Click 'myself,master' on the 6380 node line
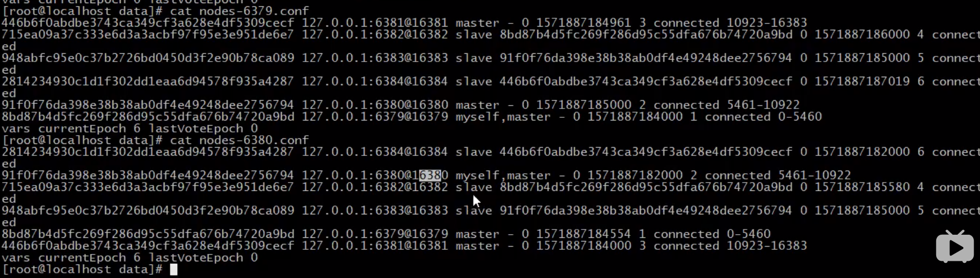The width and height of the screenshot is (980, 278). pyautogui.click(x=503, y=175)
